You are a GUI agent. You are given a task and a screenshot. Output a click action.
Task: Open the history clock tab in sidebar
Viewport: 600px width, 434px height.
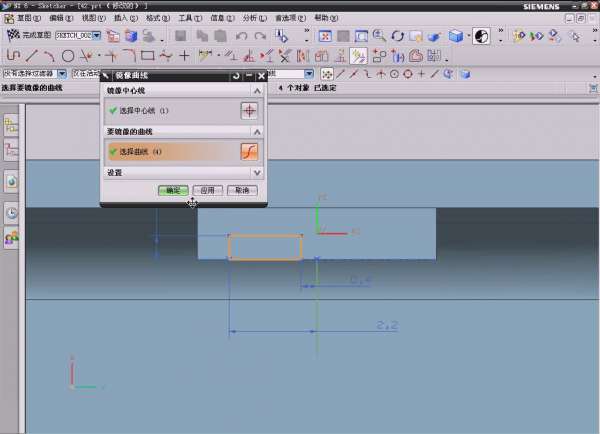(12, 212)
